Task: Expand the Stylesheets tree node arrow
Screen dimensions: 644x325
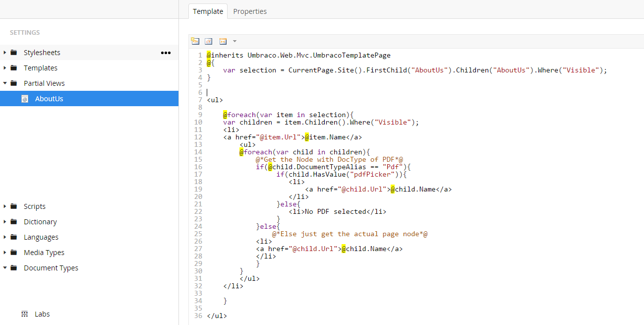Action: 5,53
